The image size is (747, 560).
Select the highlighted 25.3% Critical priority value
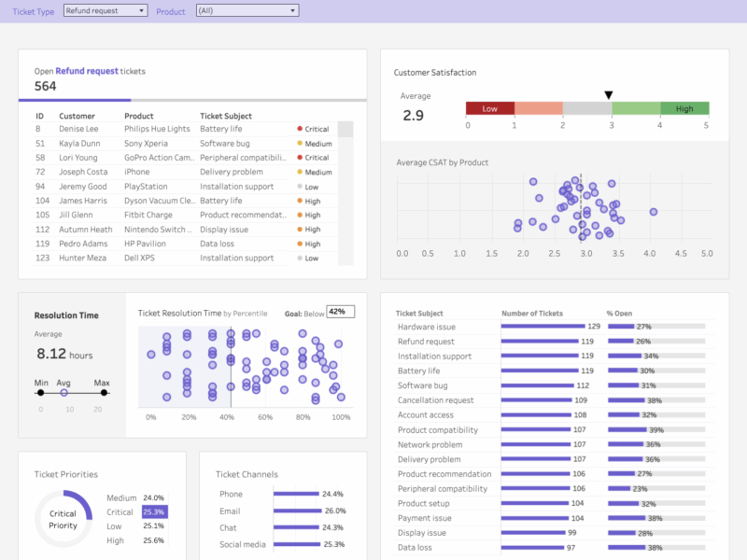[154, 511]
